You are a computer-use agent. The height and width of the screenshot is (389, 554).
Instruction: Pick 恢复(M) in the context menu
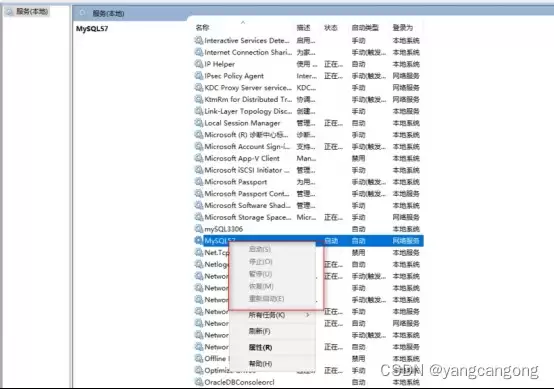261,286
